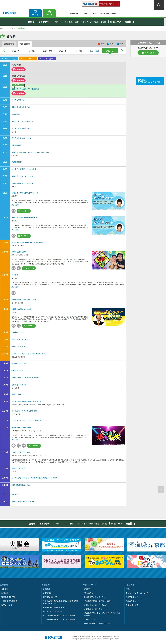166x644 pixels.
Task: Click radiko badge under 毎日元気 program
Action: point(19,93)
